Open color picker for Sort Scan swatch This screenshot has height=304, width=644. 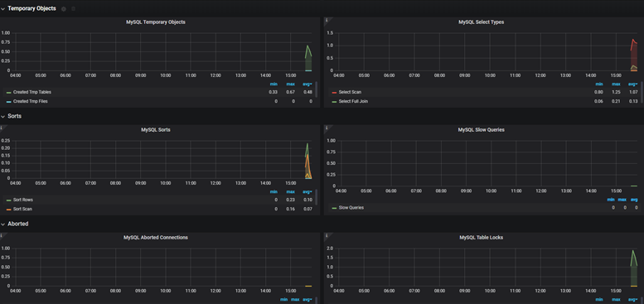[x=8, y=210]
